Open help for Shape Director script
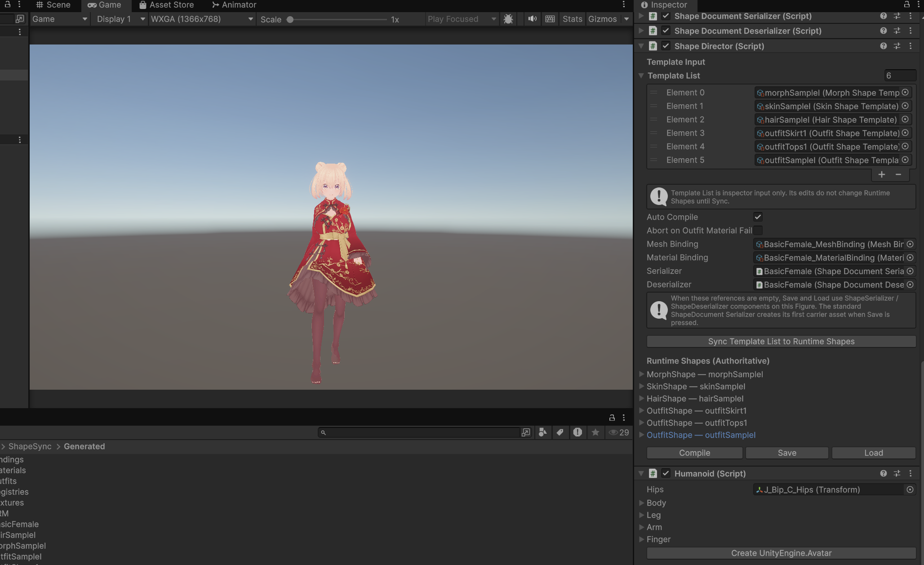The width and height of the screenshot is (924, 565). pos(884,46)
